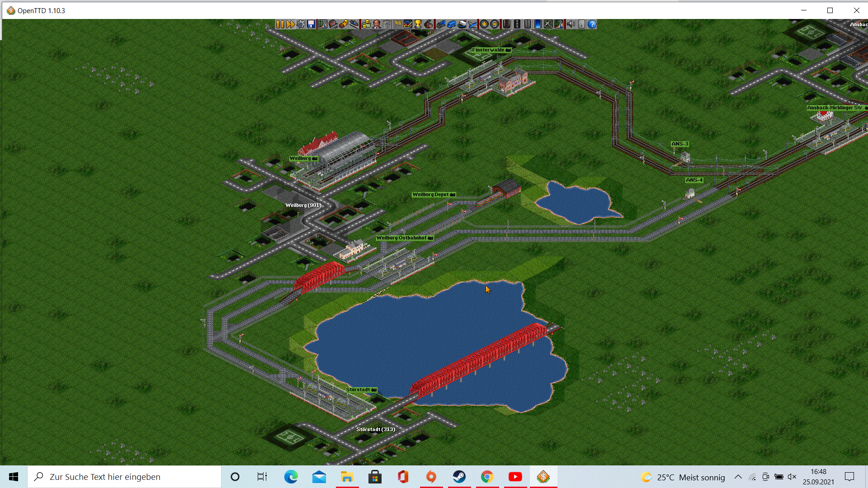868x488 pixels.
Task: Show list of company trains
Action: [441, 24]
